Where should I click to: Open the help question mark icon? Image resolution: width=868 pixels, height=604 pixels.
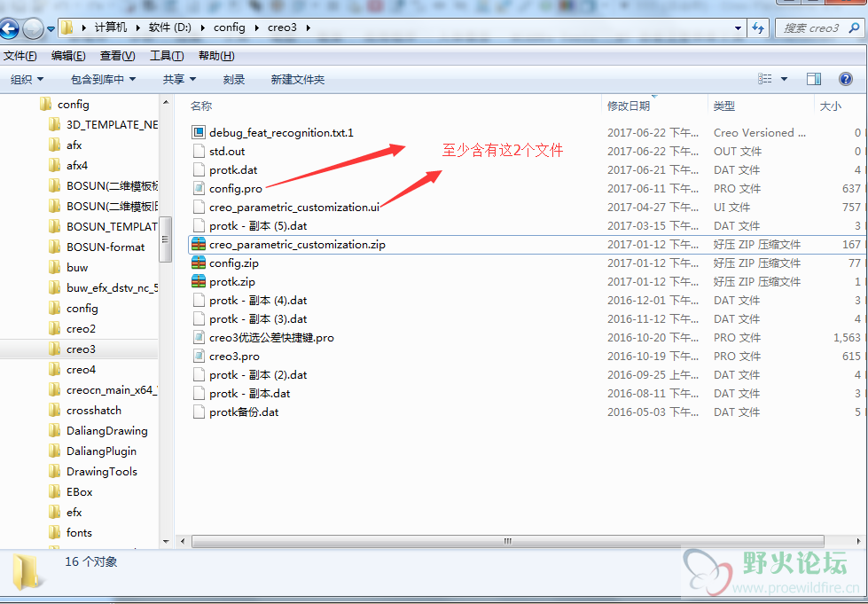(x=845, y=79)
